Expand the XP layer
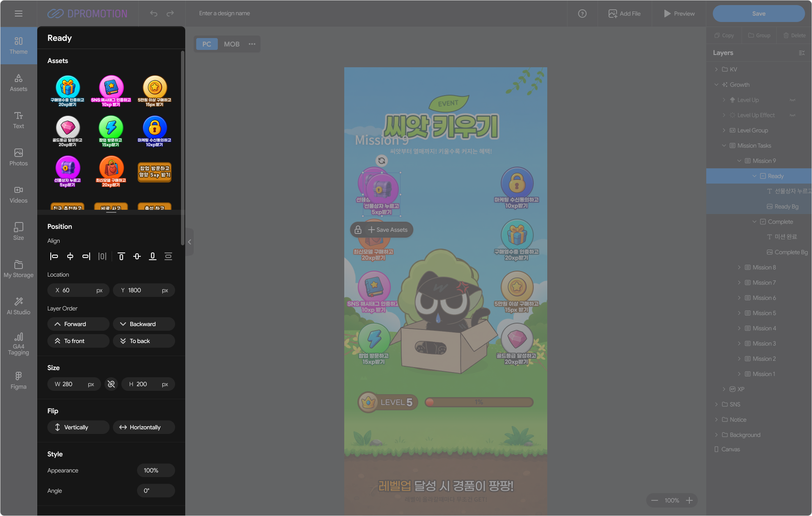812x516 pixels. (724, 389)
